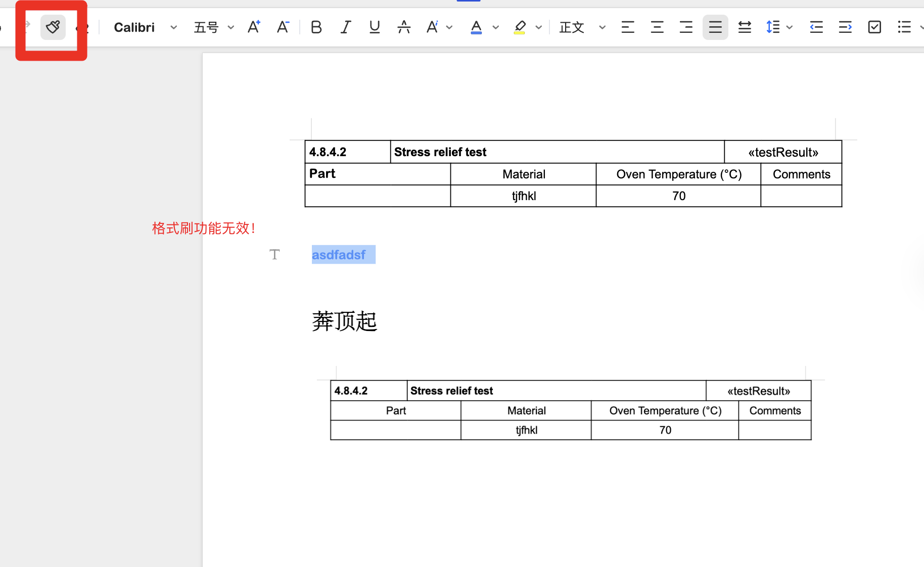
Task: Align text right
Action: pyautogui.click(x=686, y=27)
